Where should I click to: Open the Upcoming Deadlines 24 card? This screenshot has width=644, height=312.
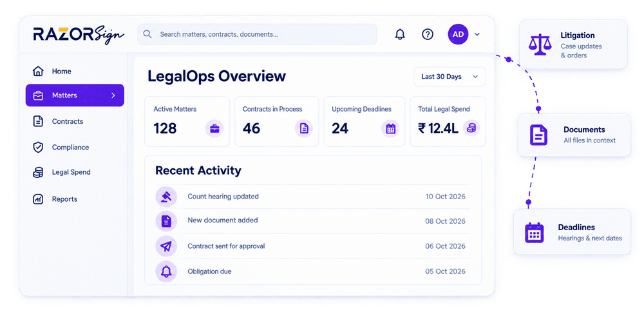point(365,121)
